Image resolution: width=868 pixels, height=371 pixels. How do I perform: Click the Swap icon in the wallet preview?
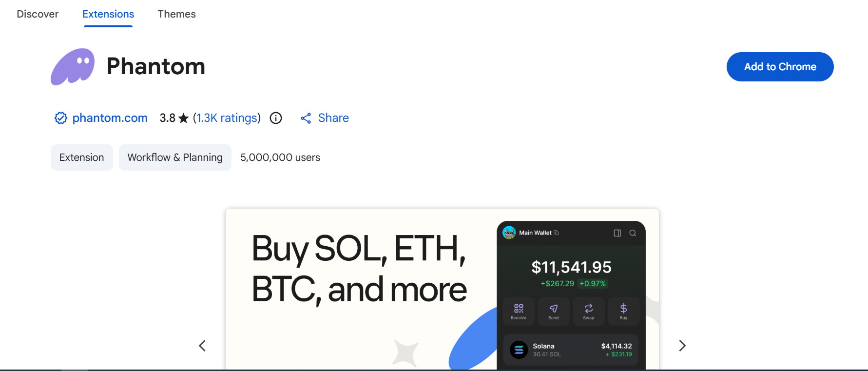click(588, 311)
